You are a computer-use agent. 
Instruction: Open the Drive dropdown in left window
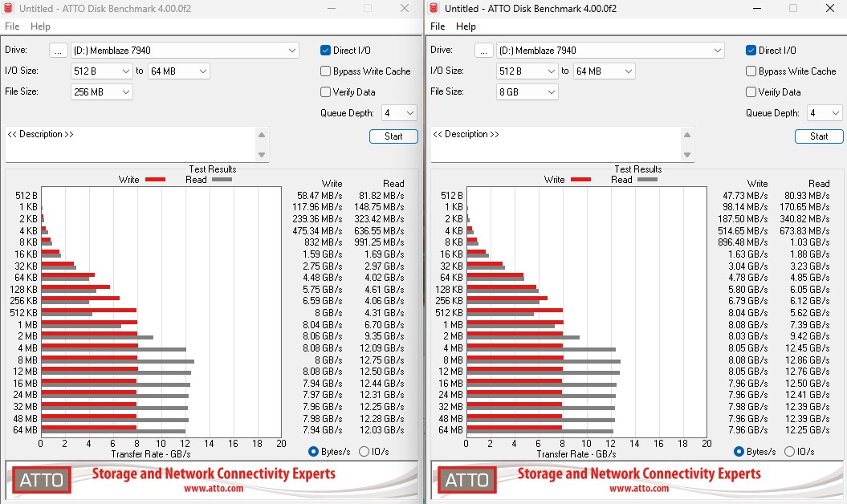coord(185,51)
